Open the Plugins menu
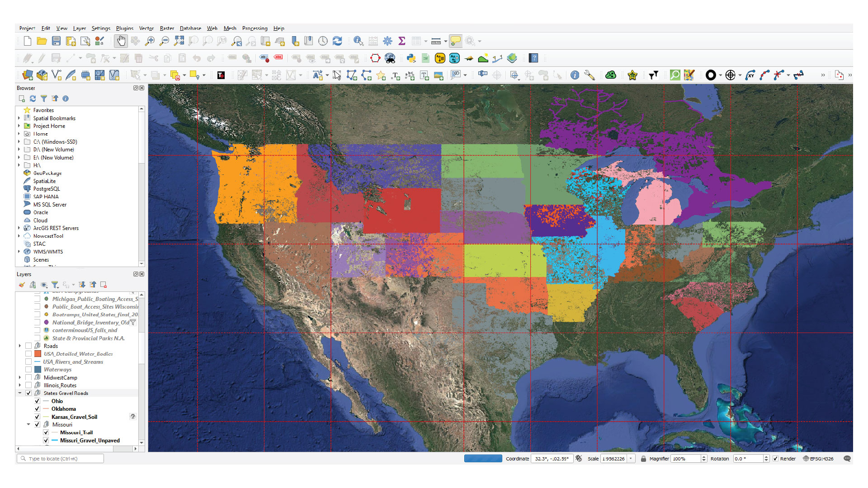Image resolution: width=868 pixels, height=488 pixels. click(x=125, y=28)
